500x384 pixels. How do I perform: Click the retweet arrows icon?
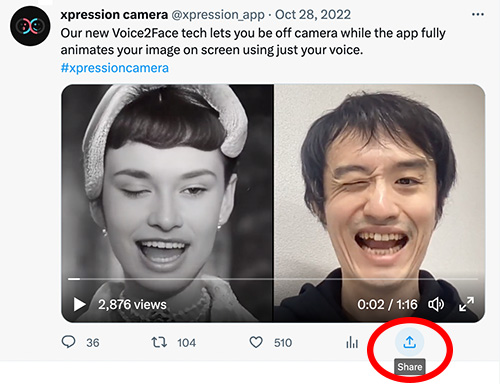click(159, 342)
